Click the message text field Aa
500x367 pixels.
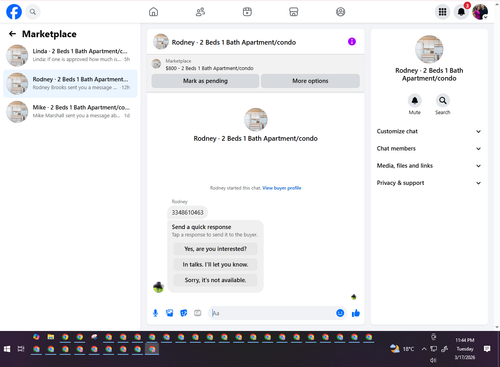(x=272, y=313)
